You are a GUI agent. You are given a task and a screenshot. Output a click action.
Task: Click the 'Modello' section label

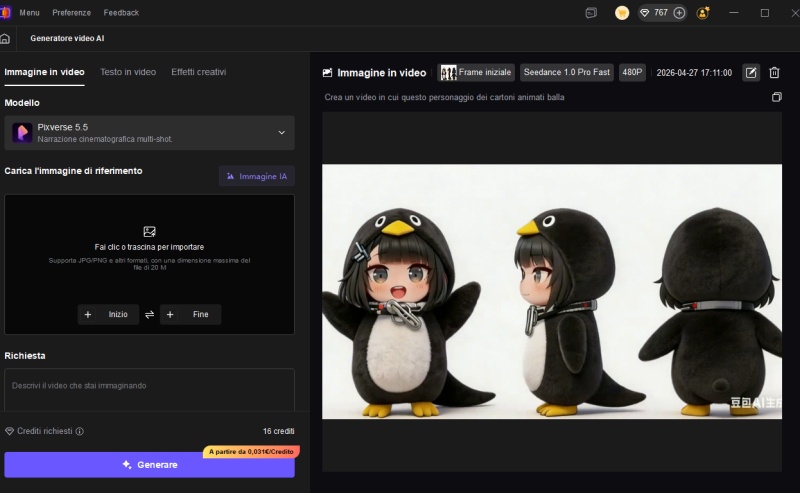[22, 103]
